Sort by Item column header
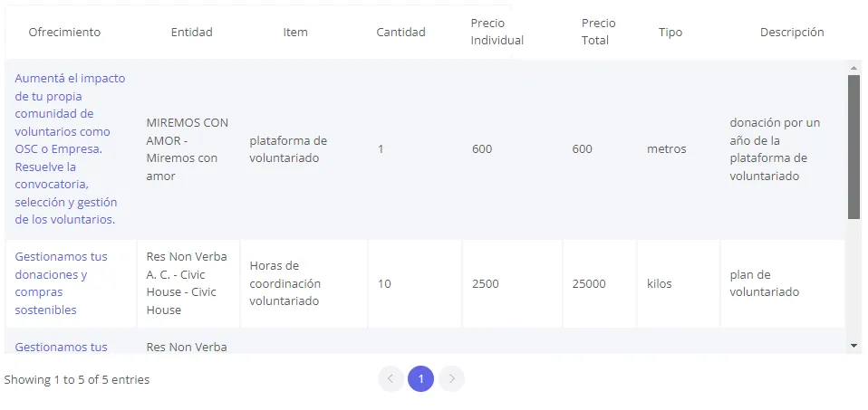 click(295, 33)
